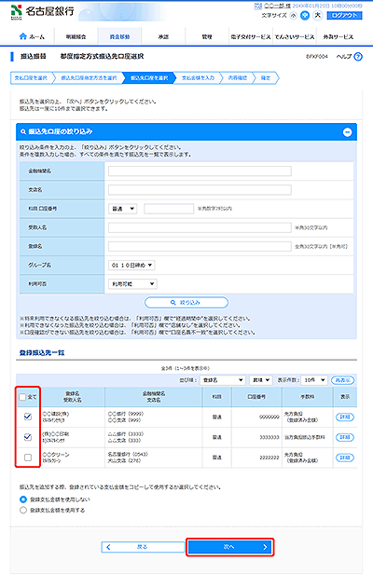Click the 金融機関名 text field

coord(200,171)
